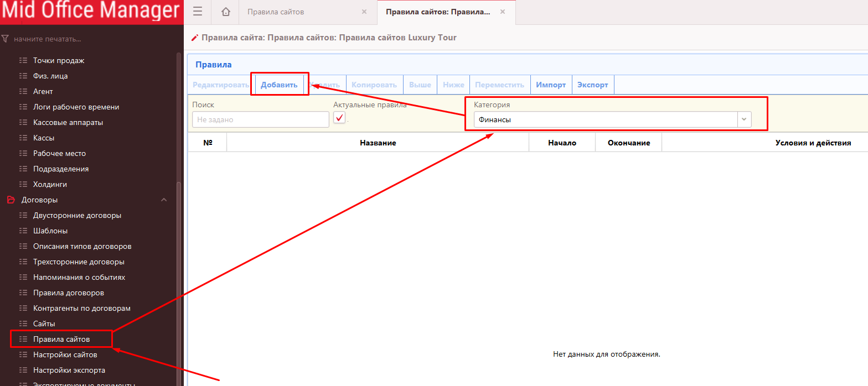Click the hamburger menu icon
Image resolution: width=868 pixels, height=386 pixels.
pos(198,12)
